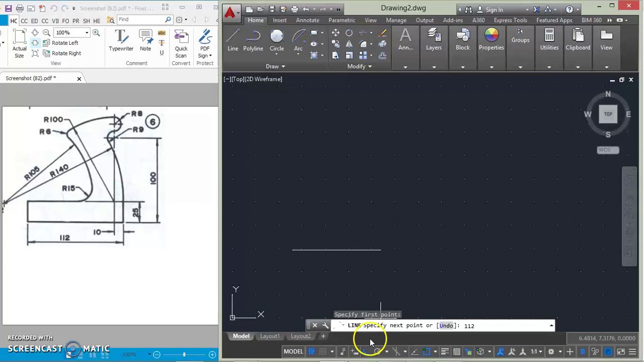Switch to the Insert ribbon tab

pyautogui.click(x=280, y=20)
